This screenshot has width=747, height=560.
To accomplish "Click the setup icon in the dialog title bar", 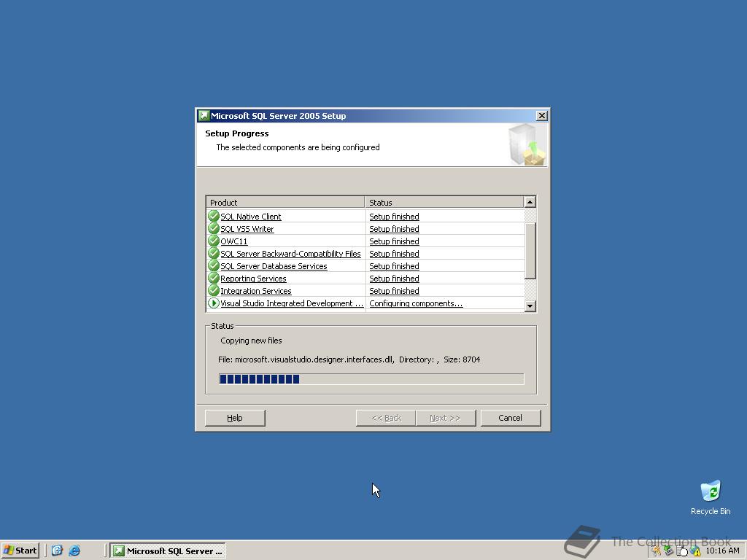I will pyautogui.click(x=204, y=116).
